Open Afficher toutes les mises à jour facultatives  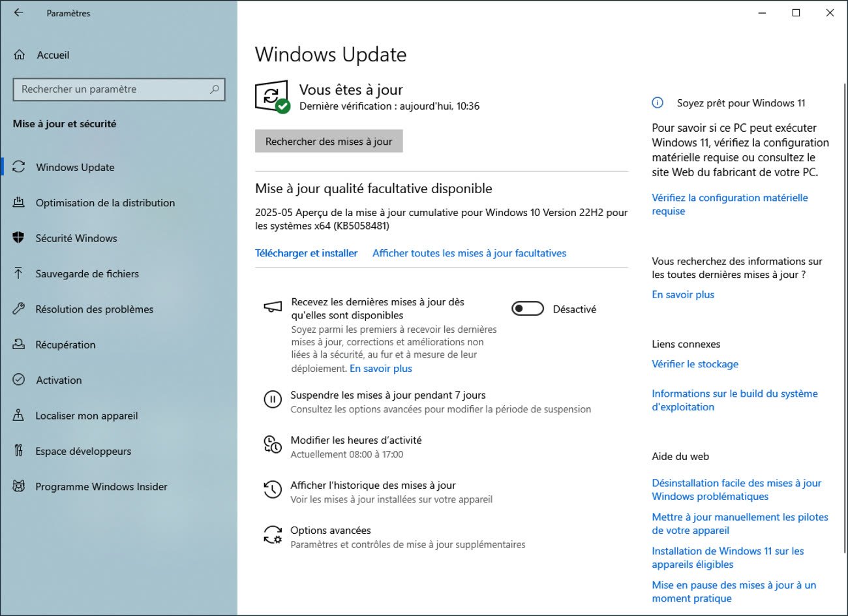[x=469, y=253]
